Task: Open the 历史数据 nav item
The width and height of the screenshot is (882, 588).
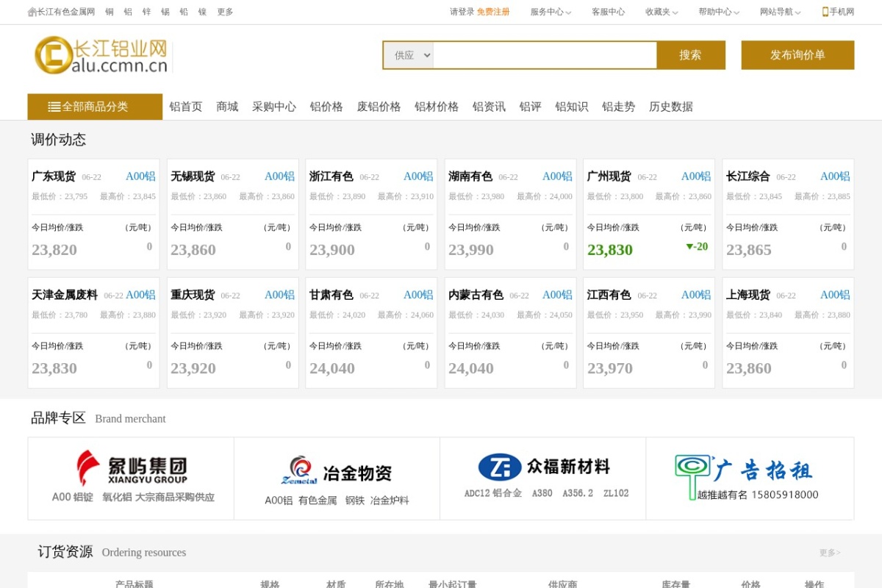Action: tap(671, 107)
